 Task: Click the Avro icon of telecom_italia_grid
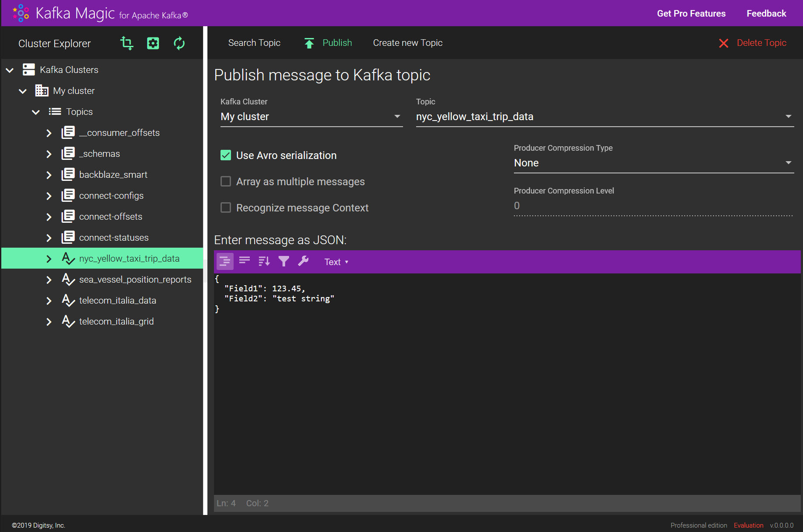pos(68,321)
